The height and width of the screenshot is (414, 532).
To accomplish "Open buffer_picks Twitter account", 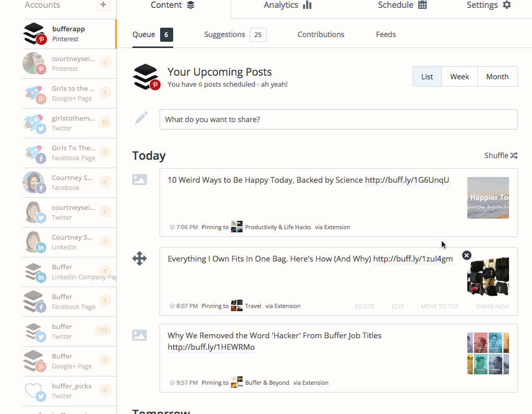I will [69, 391].
